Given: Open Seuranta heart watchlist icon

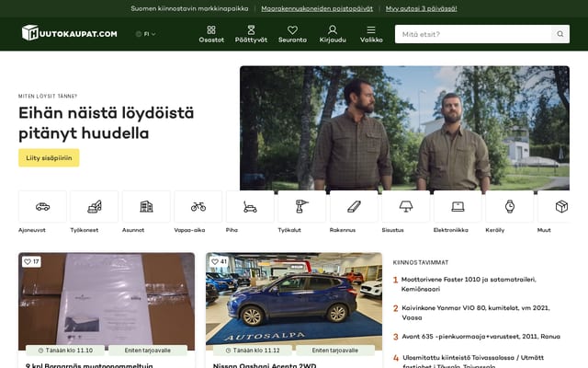Looking at the screenshot, I should 292,29.
